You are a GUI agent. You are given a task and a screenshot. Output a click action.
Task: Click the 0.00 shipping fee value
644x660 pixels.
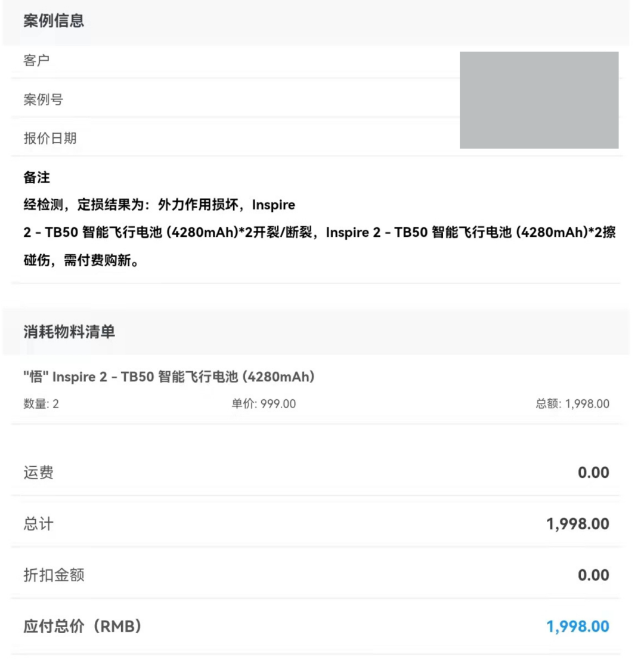point(593,472)
